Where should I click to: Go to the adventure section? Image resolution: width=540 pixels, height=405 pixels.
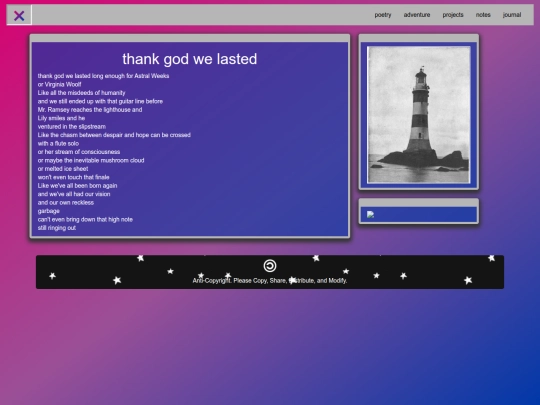417,15
